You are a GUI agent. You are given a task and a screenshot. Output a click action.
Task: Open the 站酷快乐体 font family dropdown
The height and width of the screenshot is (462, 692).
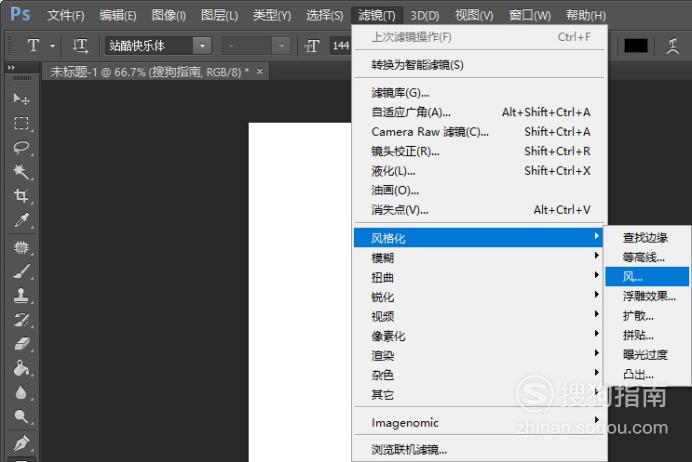point(202,45)
